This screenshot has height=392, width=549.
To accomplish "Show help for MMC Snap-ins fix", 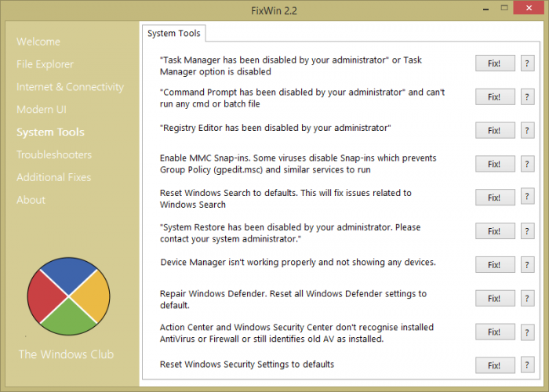I will point(527,164).
